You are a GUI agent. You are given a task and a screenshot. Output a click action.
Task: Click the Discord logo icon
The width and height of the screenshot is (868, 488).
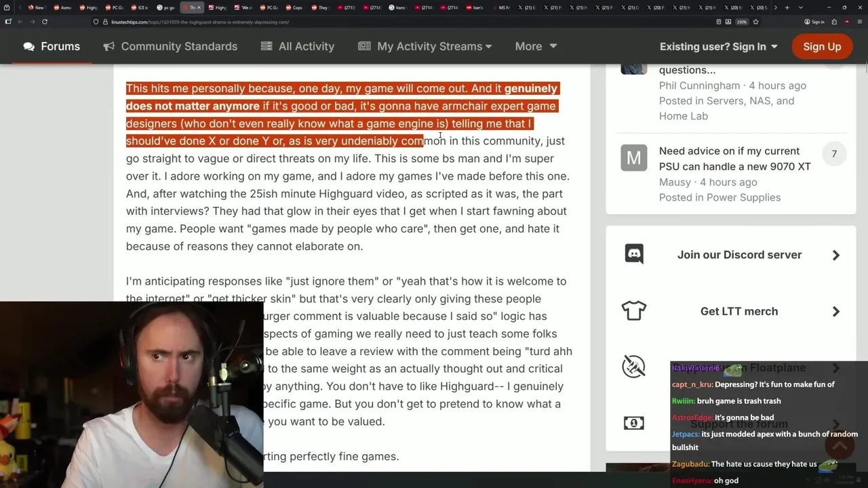(x=634, y=253)
